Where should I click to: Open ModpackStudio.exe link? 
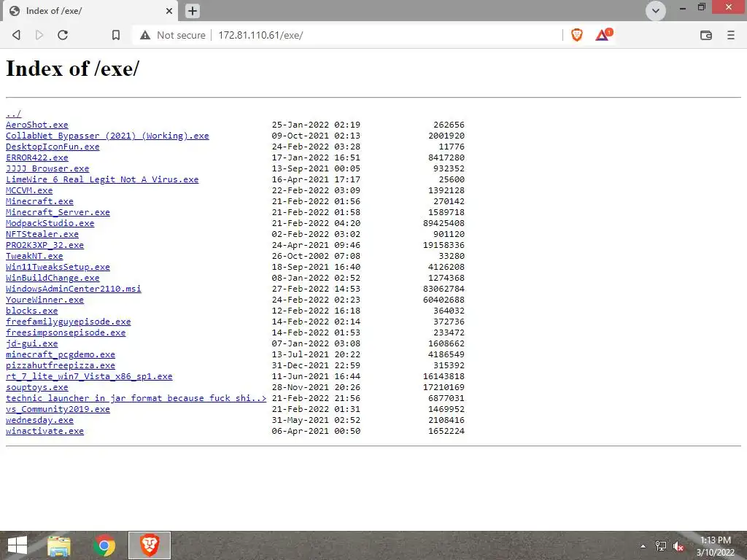coord(50,223)
